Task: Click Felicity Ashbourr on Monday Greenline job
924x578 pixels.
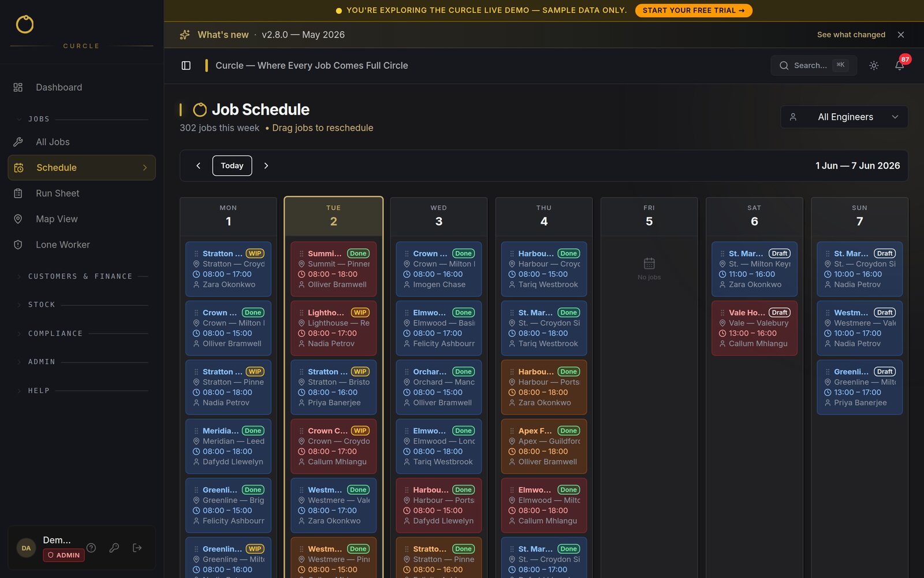Action: coord(233,521)
